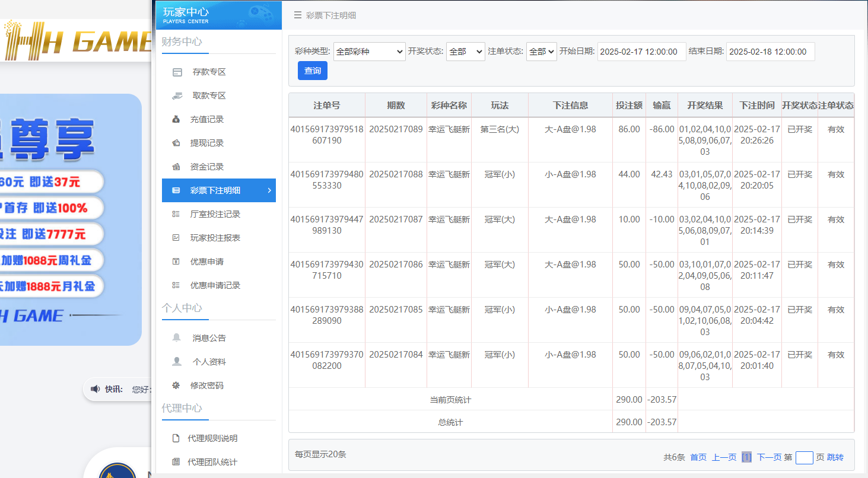This screenshot has height=478, width=868.
Task: Click the 取款专区 cash icon
Action: [x=177, y=96]
